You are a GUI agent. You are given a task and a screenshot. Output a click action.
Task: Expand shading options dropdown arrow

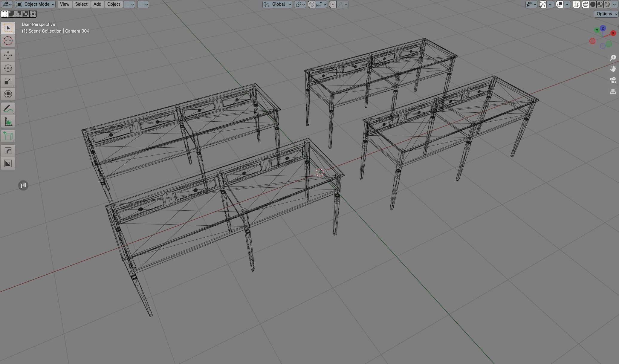pyautogui.click(x=615, y=4)
